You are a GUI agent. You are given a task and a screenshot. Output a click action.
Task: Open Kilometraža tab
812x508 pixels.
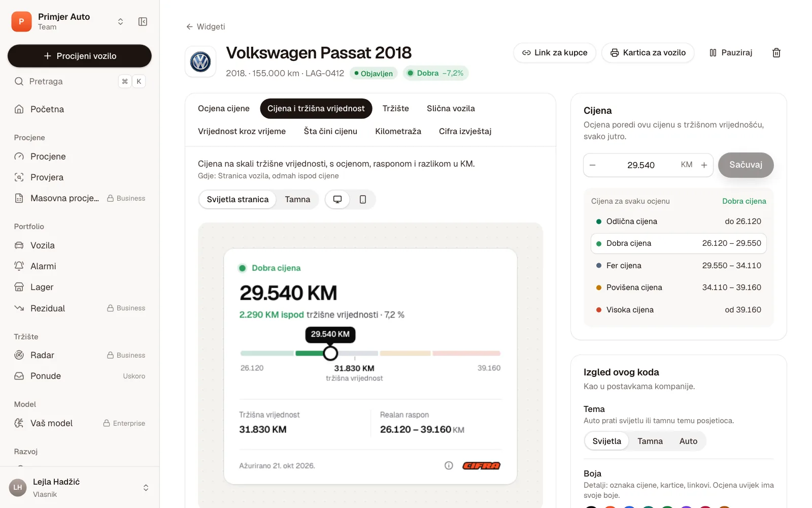pos(398,132)
